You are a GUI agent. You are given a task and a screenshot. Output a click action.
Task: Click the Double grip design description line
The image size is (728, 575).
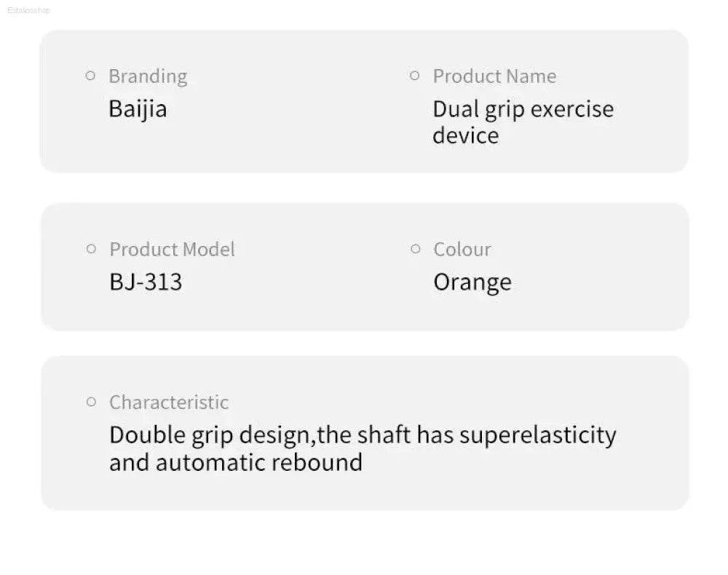(363, 436)
